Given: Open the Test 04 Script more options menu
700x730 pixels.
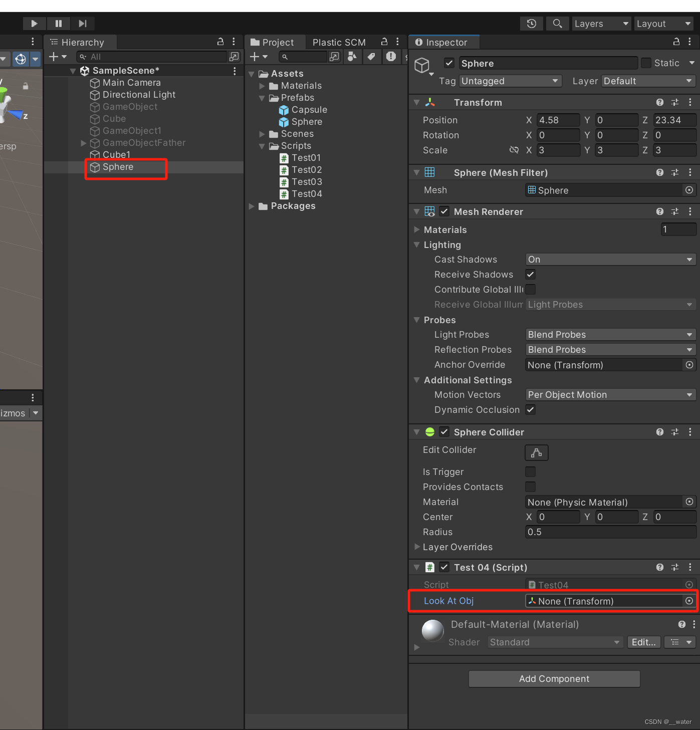Looking at the screenshot, I should 690,567.
